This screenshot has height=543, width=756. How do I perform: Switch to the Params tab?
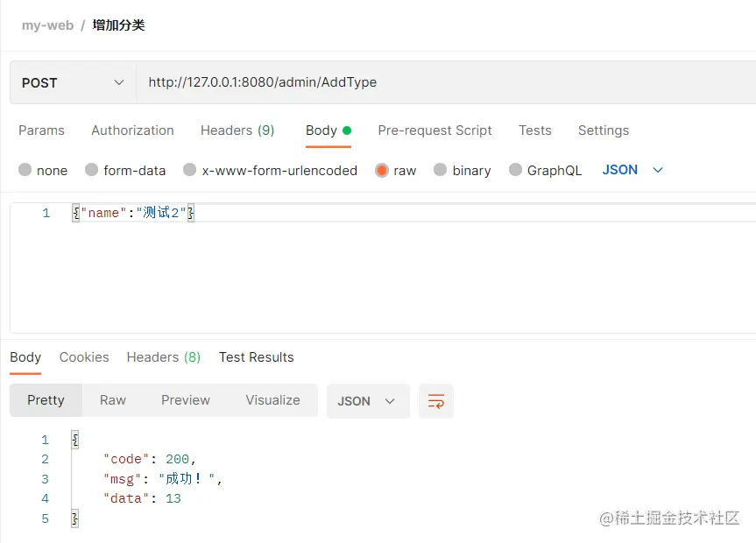(x=41, y=130)
